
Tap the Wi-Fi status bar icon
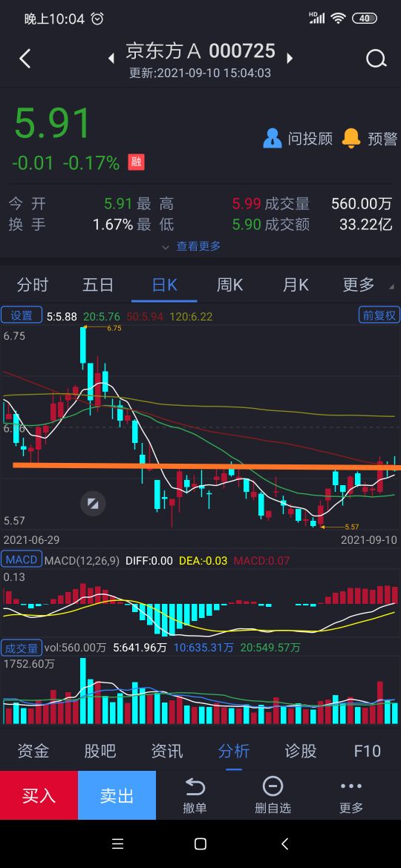338,19
